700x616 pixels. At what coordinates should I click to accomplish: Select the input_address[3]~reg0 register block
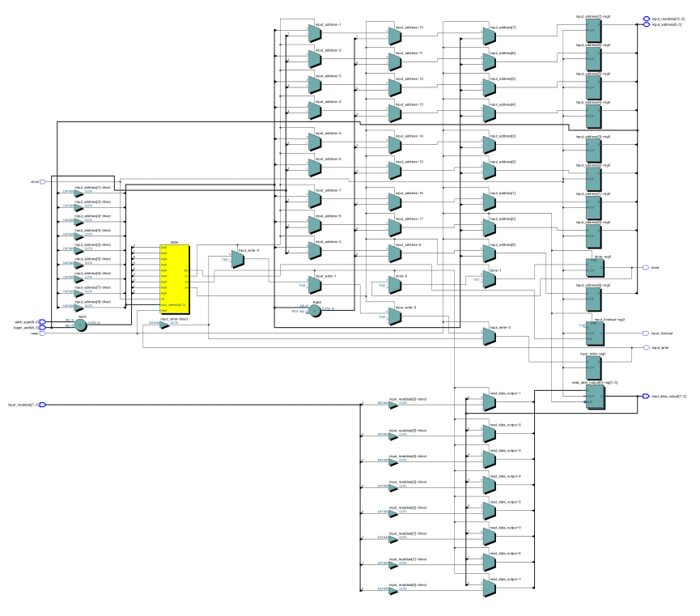(594, 151)
